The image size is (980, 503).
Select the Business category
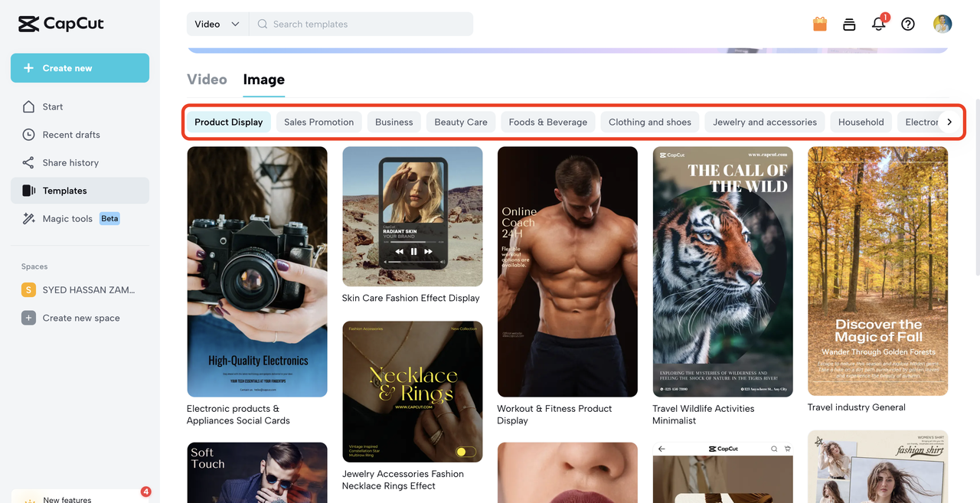click(x=394, y=122)
